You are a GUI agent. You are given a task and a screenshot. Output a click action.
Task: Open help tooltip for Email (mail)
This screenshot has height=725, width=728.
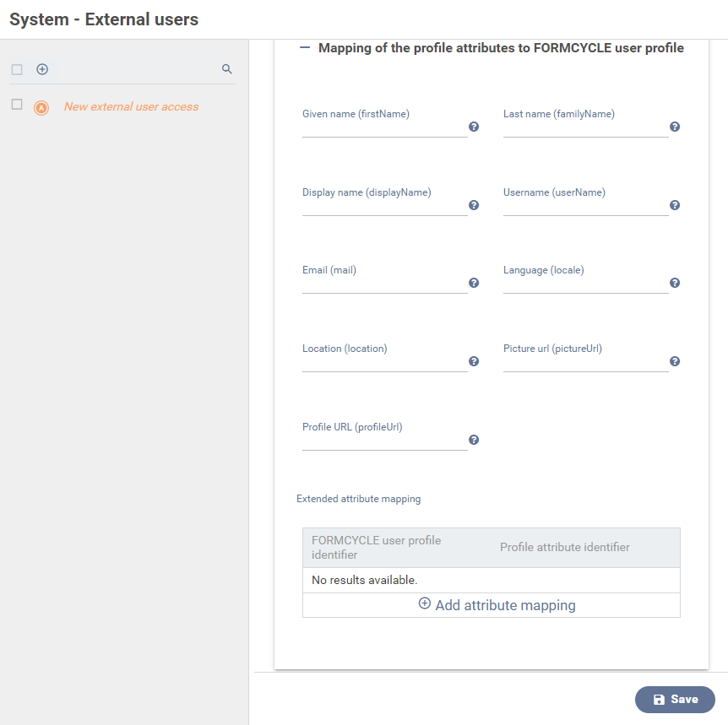tap(474, 283)
